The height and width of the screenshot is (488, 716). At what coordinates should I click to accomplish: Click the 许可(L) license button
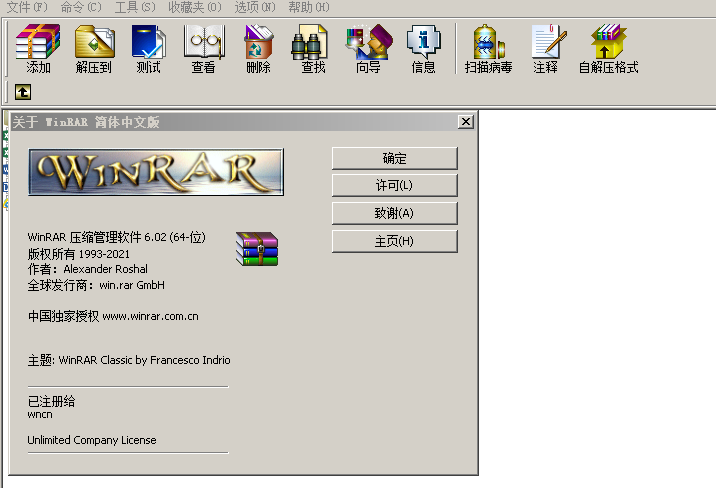tap(395, 186)
